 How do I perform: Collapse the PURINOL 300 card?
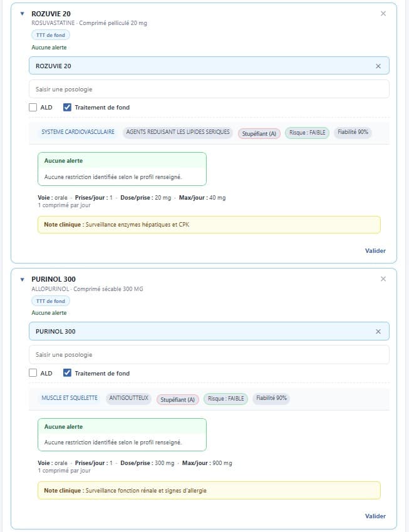coord(22,280)
